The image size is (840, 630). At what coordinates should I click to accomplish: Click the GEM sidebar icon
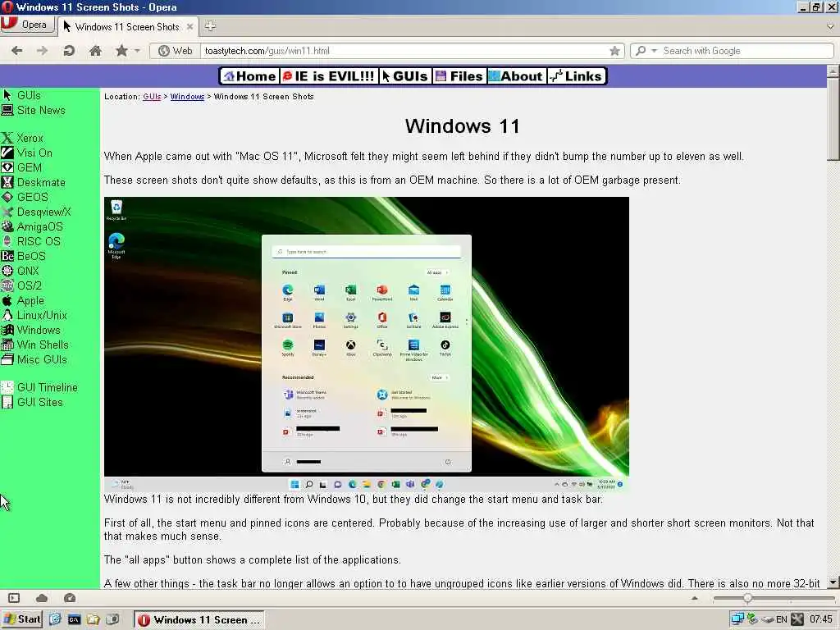(x=7, y=167)
